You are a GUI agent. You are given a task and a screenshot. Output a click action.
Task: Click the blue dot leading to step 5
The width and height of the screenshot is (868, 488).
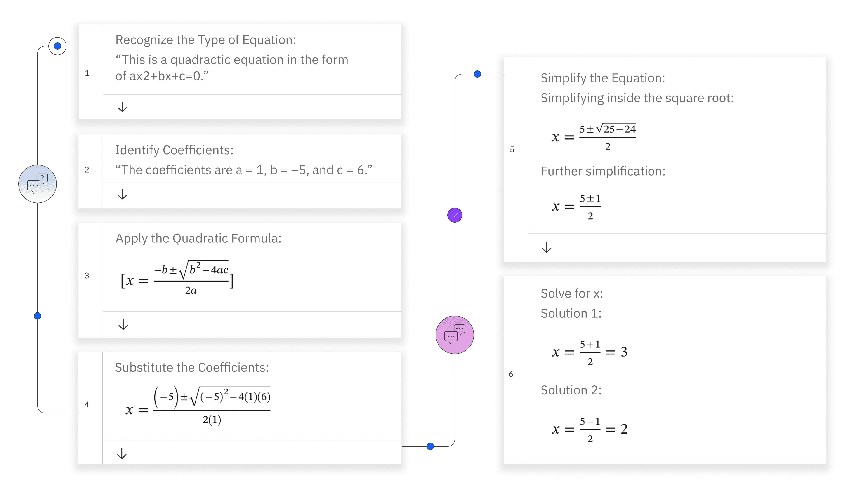coord(477,74)
